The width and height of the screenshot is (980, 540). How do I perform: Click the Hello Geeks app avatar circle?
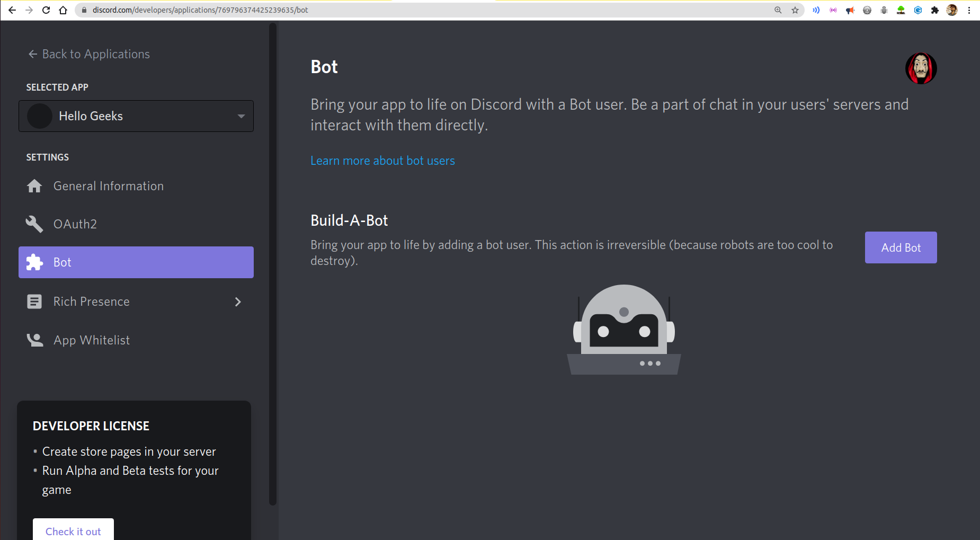tap(40, 116)
